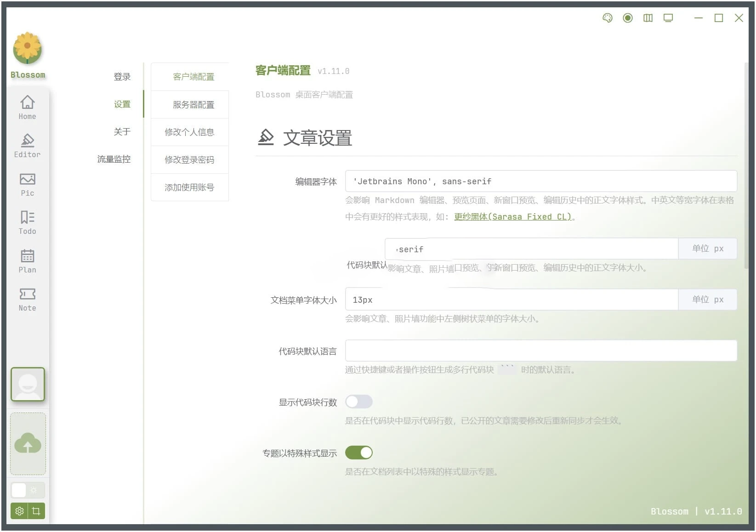Open the Plan calendar
Viewport: 756px width, 532px height.
pyautogui.click(x=27, y=260)
